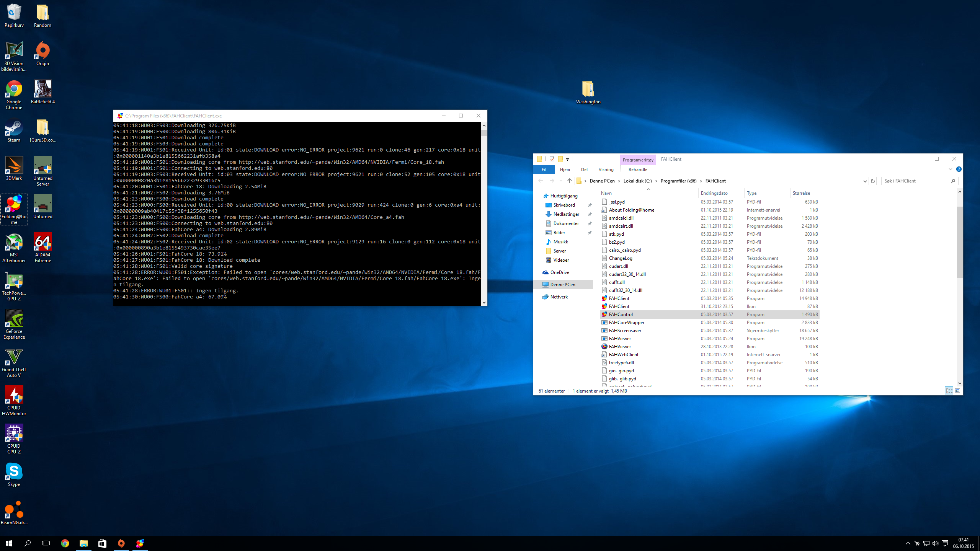Click Lokal disk (C:) breadcrumb
This screenshot has width=980, height=551.
point(637,181)
